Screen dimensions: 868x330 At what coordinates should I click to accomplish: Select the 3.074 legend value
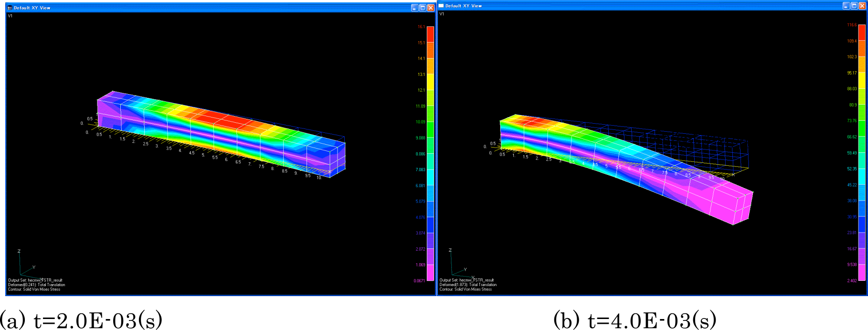(420, 233)
